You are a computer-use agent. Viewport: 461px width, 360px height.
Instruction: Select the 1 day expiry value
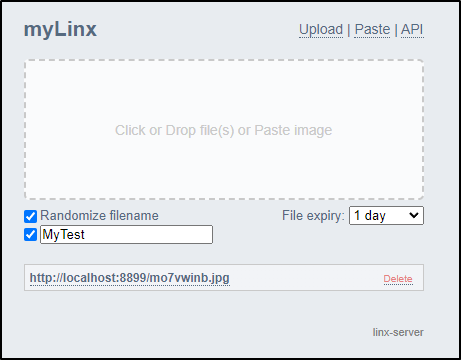coord(370,216)
